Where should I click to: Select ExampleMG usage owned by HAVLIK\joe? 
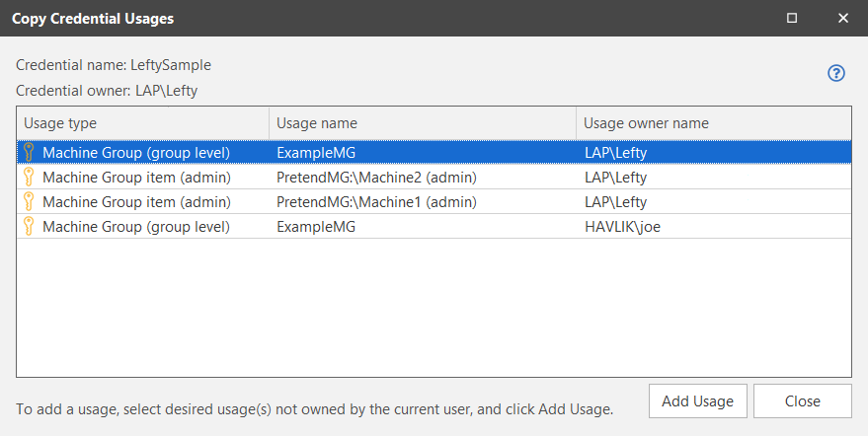point(316,227)
